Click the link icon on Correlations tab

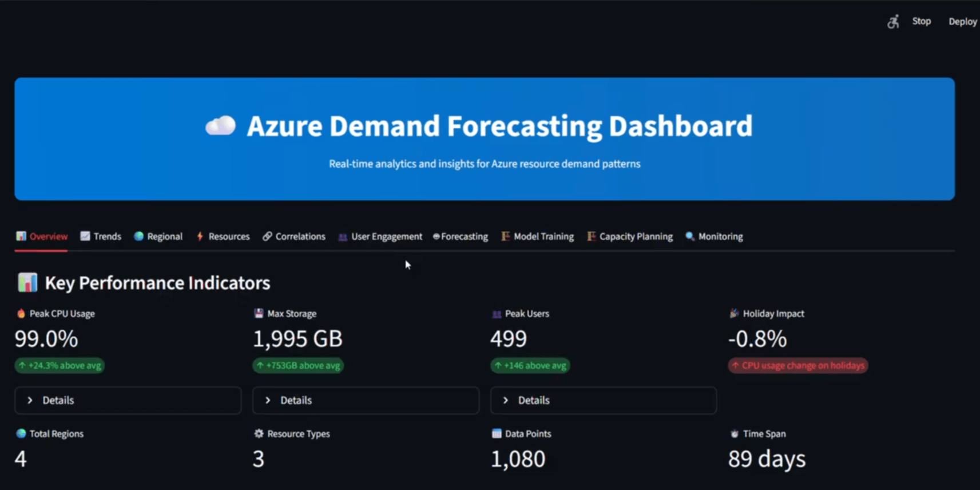point(267,236)
